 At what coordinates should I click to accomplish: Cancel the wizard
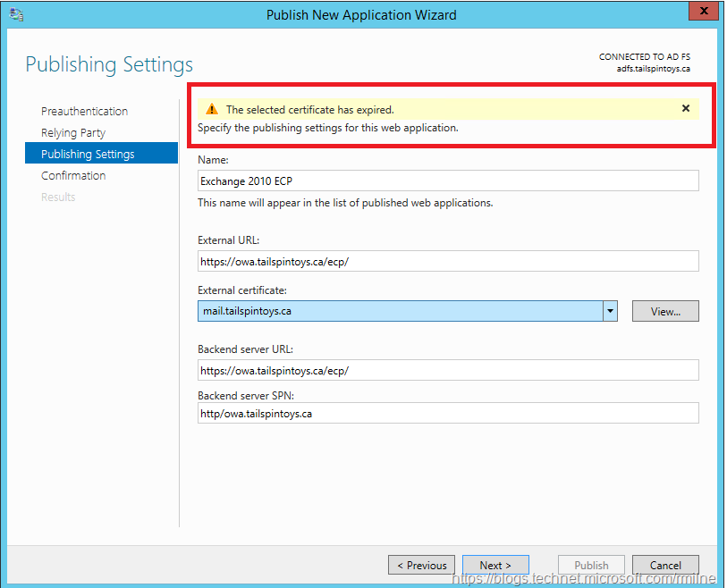[x=665, y=565]
